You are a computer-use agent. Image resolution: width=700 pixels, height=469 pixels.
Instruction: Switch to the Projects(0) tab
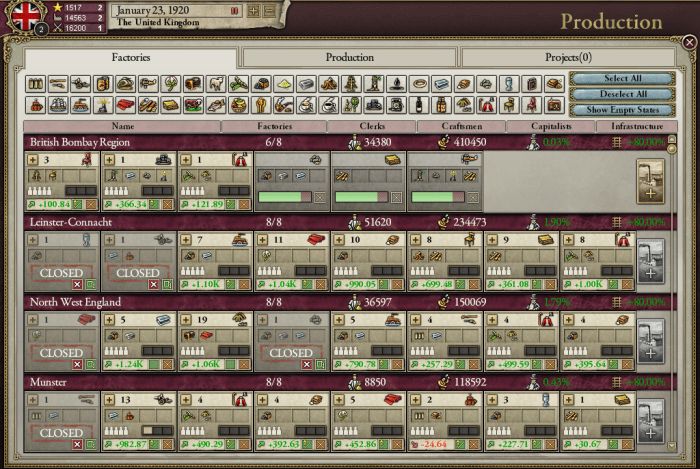coord(569,57)
